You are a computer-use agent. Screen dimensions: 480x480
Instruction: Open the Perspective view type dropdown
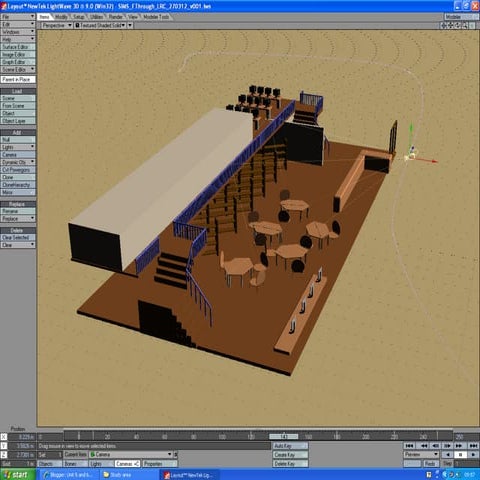56,25
